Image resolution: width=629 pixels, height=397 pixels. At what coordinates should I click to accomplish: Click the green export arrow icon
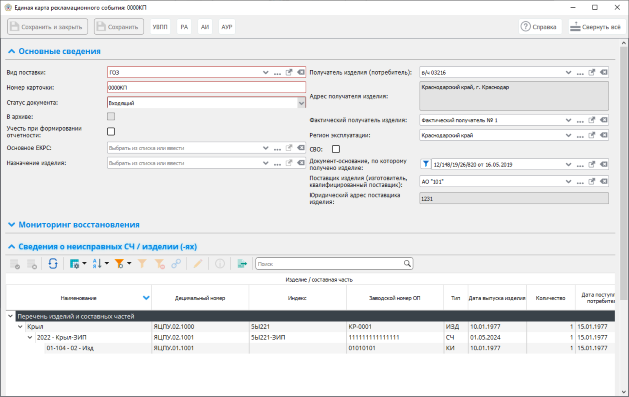coord(242,263)
